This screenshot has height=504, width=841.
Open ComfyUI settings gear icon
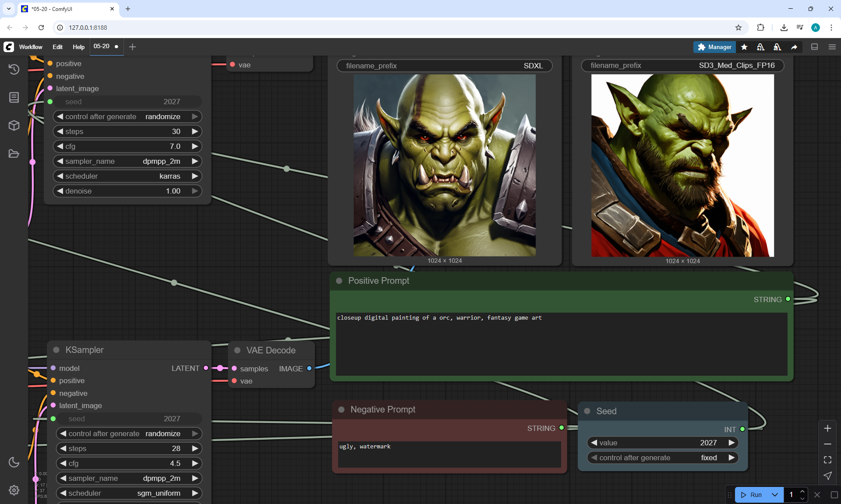coord(14,490)
